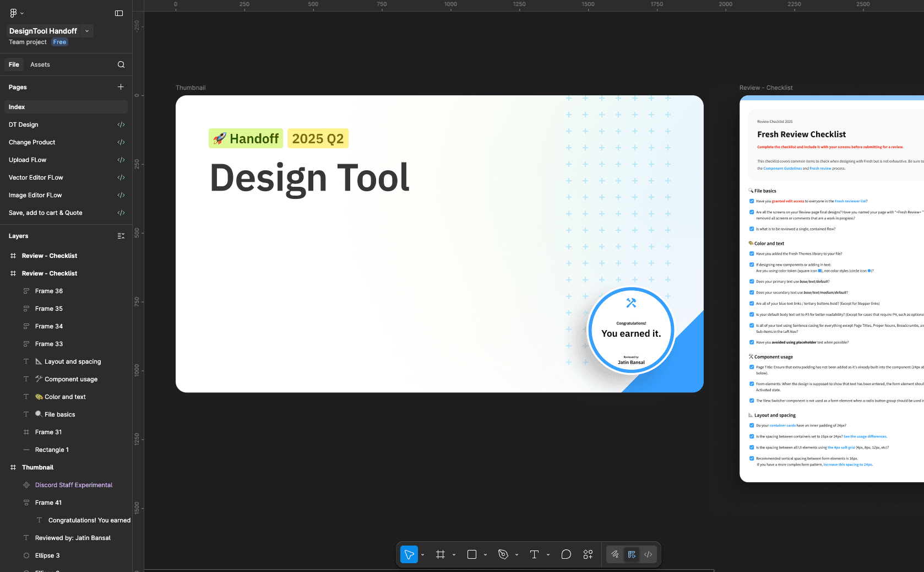The width and height of the screenshot is (924, 572).
Task: Add a new page with plus icon
Action: tap(121, 87)
